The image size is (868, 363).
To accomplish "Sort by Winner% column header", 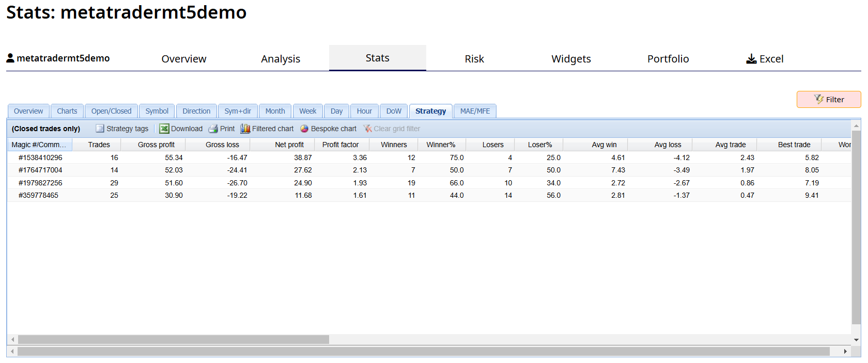I will click(x=441, y=145).
